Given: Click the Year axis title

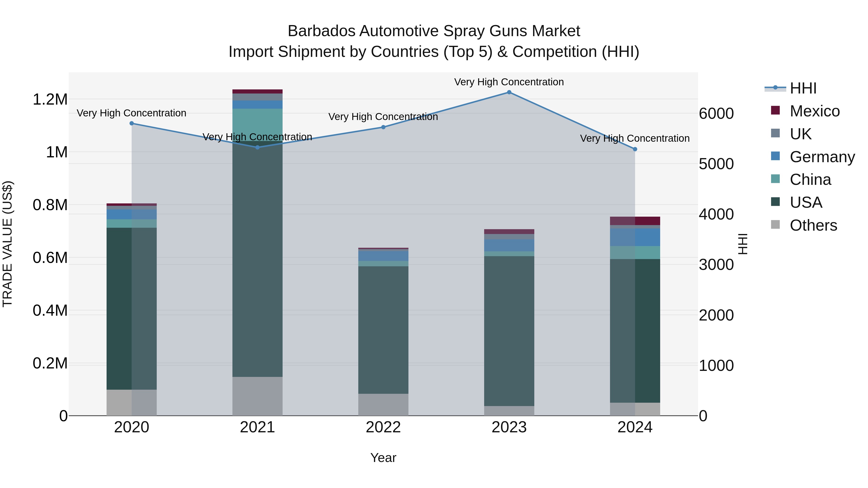Looking at the screenshot, I should [383, 458].
